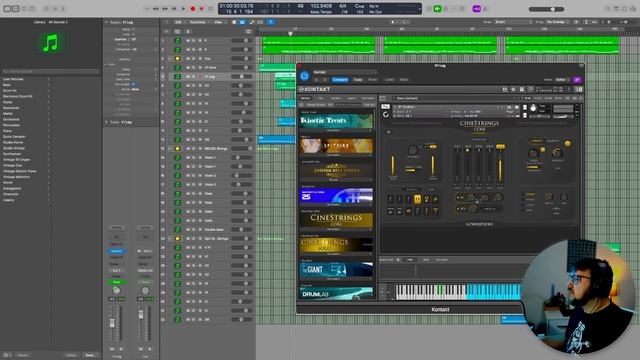The height and width of the screenshot is (360, 640).
Task: Toggle the Mute checkbox in Region inspector
Action: click(133, 29)
